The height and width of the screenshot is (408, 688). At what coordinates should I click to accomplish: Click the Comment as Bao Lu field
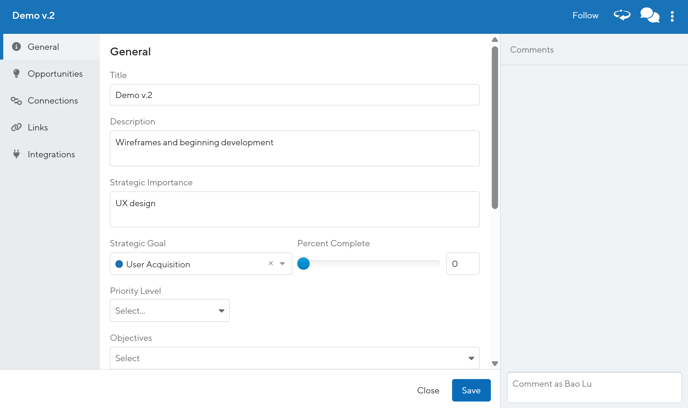(x=594, y=386)
